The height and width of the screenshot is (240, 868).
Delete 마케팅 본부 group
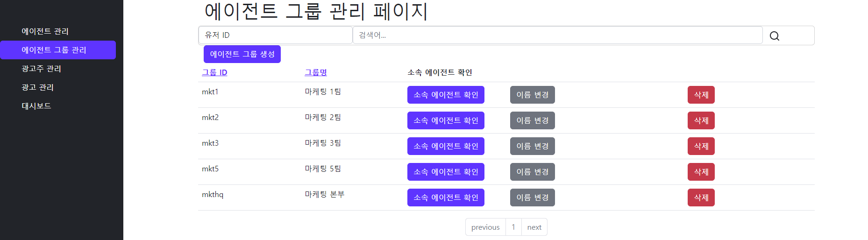tap(701, 198)
